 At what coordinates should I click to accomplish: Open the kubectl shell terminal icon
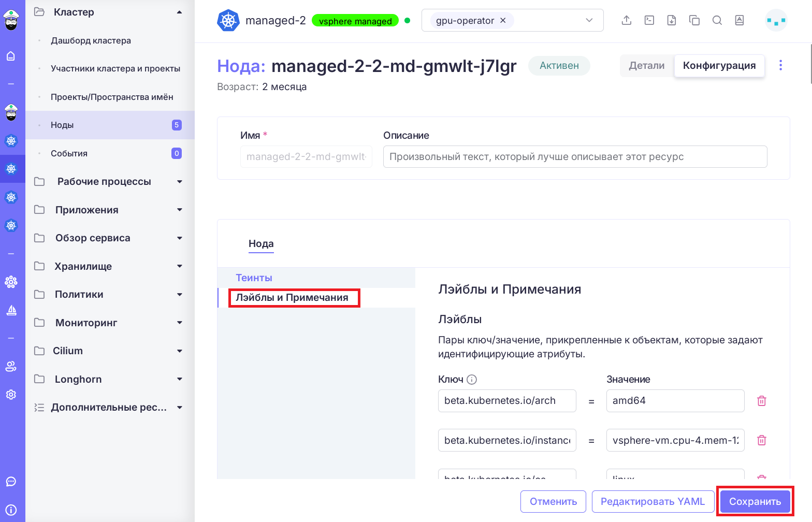[x=649, y=20]
